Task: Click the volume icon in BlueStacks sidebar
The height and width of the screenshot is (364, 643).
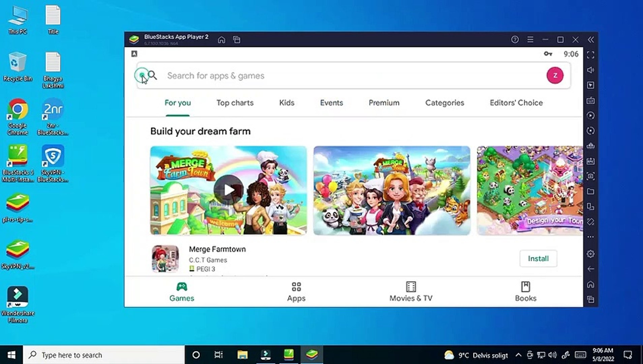Action: [x=590, y=70]
